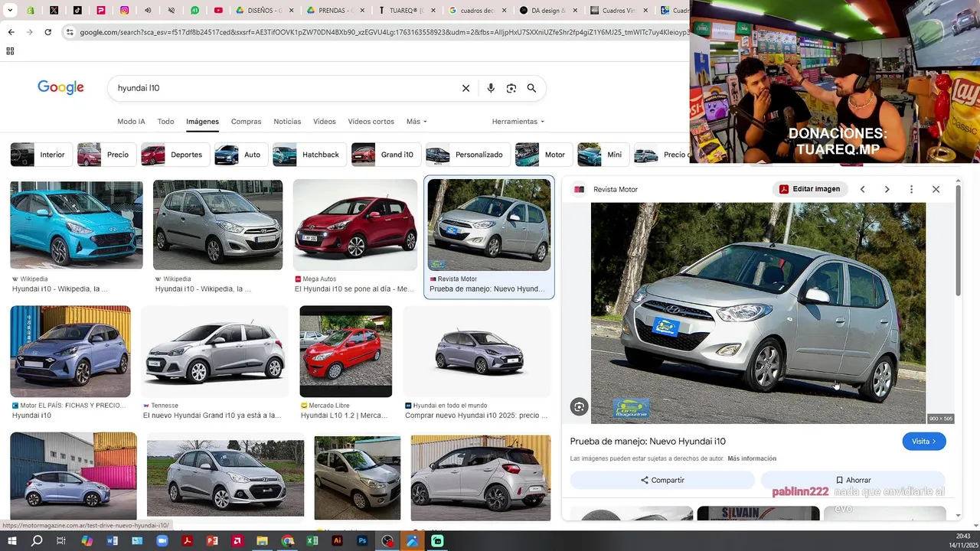Open Hyundai en todo el mundo thumbnail
Viewport: 980px width, 551px height.
coord(477,351)
